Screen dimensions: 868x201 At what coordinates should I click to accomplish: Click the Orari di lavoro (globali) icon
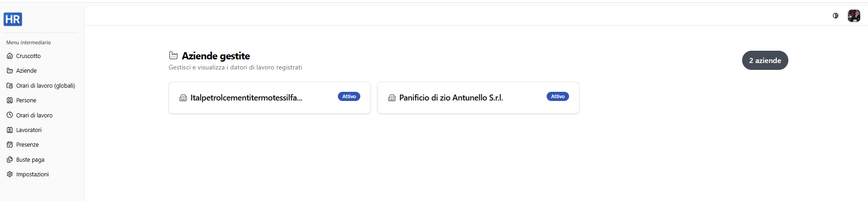10,85
